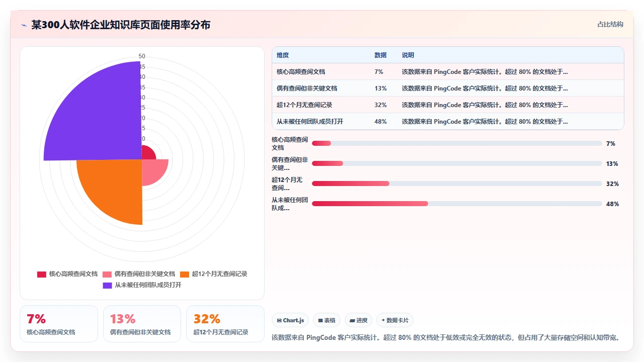Toggle the purple 从未被任何团队成员打开 legend swatch
The height and width of the screenshot is (362, 644).
pos(107,285)
